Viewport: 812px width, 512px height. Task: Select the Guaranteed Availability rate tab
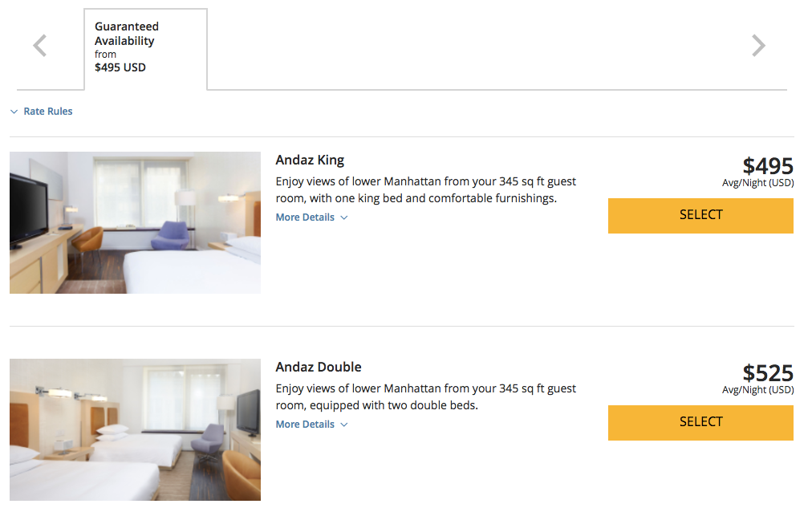tap(145, 48)
